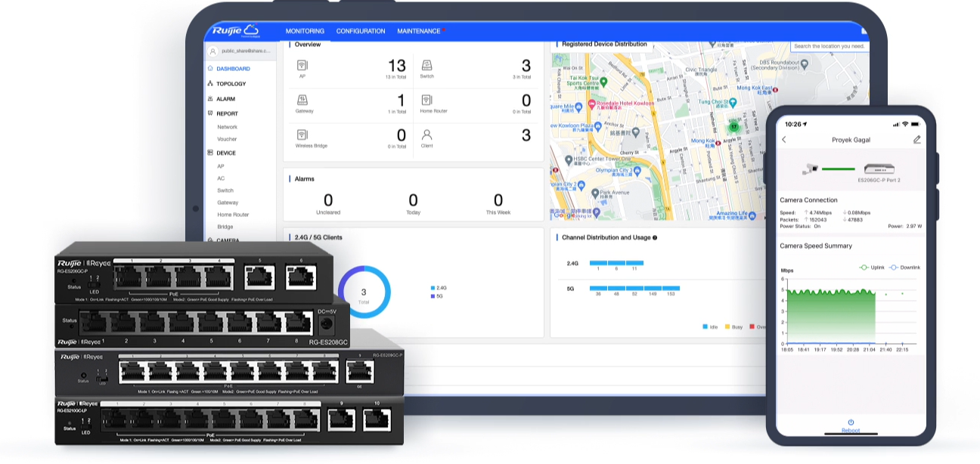Tap the edit pencil icon on phone
Viewport: 980px width, 464px height.
(916, 140)
